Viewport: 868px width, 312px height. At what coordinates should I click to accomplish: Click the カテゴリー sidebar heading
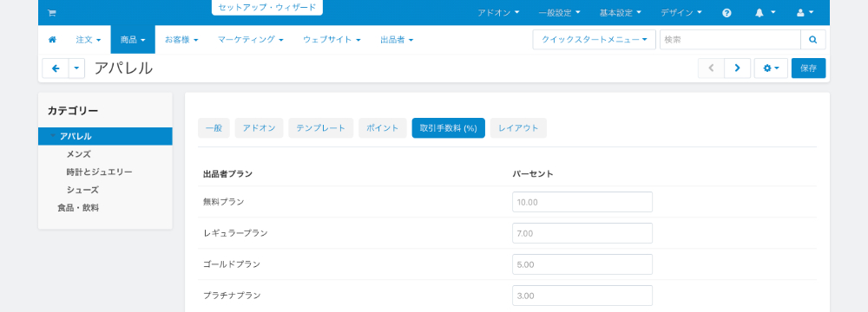click(73, 111)
